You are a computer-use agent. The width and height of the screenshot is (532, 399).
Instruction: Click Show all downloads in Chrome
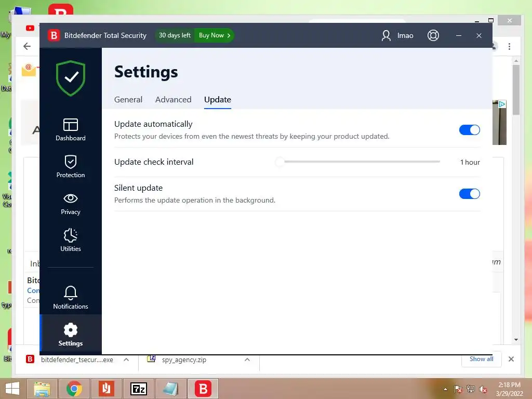(481, 359)
